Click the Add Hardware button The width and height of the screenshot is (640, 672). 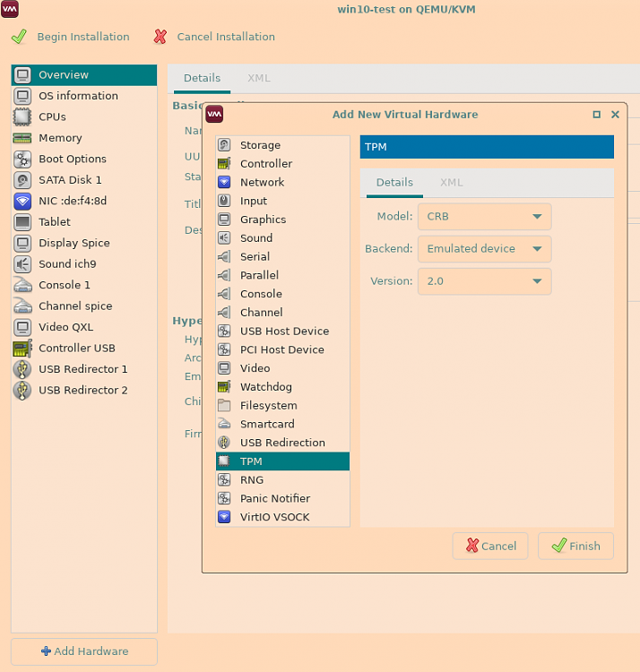point(84,651)
